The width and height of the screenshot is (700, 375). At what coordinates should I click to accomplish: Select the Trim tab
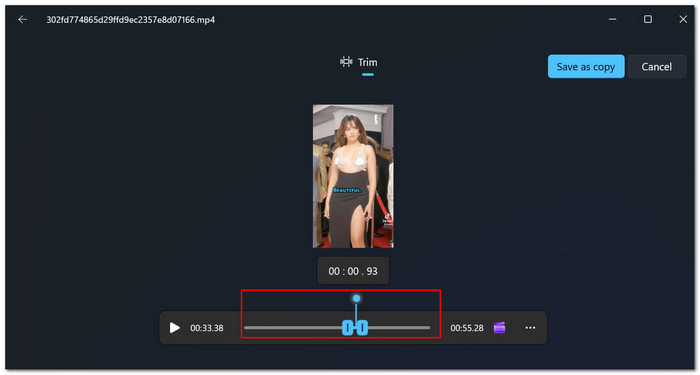click(358, 62)
